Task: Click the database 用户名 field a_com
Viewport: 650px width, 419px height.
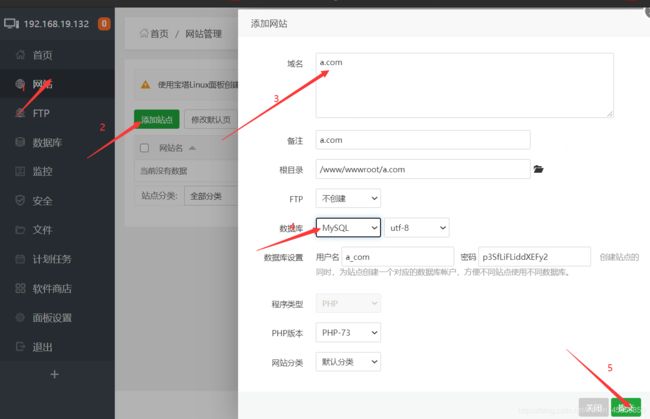Action: tap(398, 257)
